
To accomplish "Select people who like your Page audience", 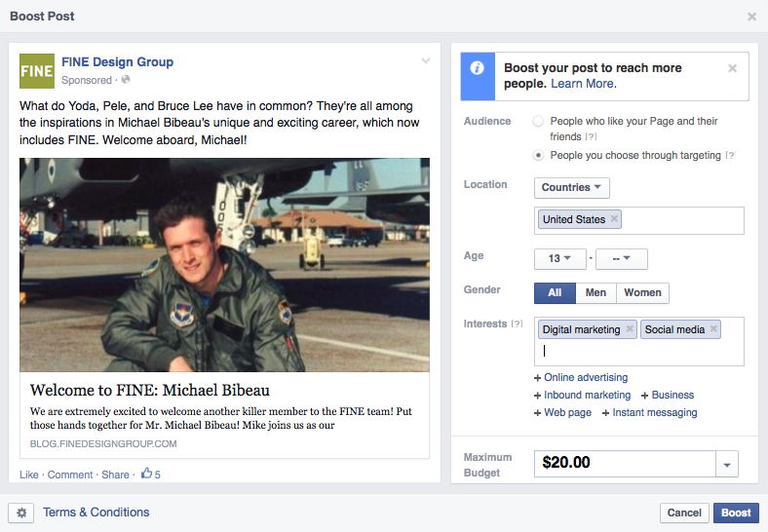I will (538, 121).
